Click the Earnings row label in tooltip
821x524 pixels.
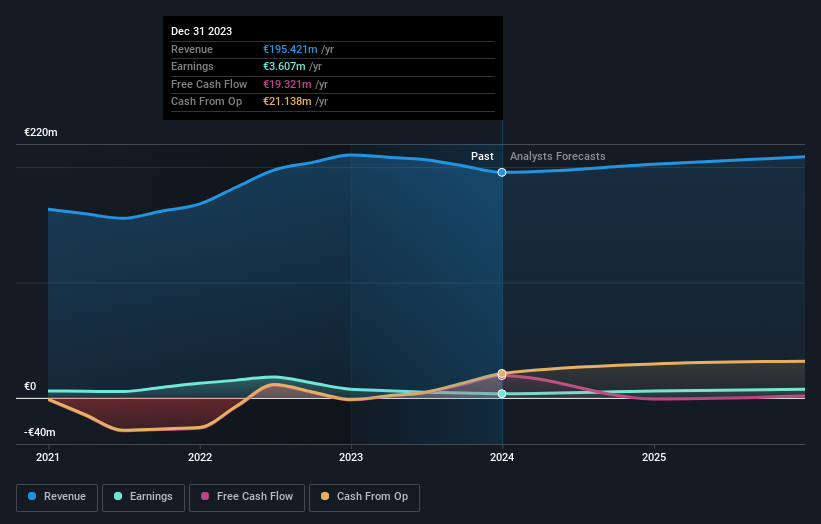[x=192, y=66]
